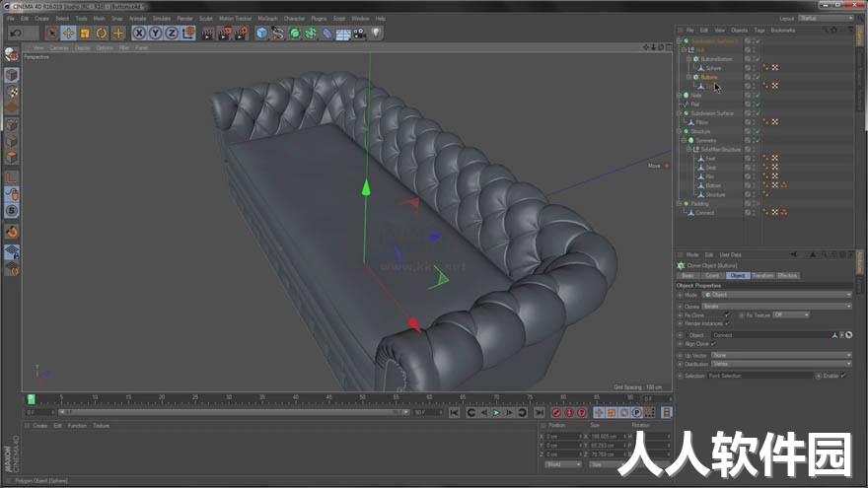Collapse the Symmetry tree item

pyautogui.click(x=685, y=141)
